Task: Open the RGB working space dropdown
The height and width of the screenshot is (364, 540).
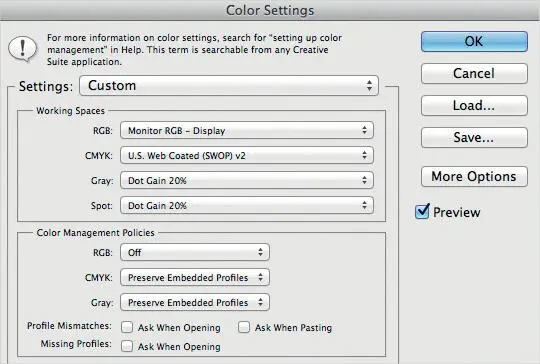Action: point(247,131)
